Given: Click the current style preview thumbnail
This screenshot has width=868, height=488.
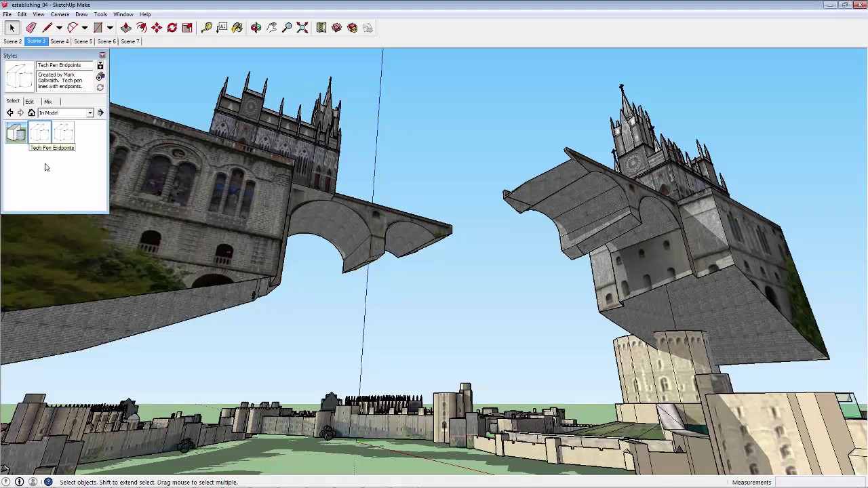Looking at the screenshot, I should (20, 77).
